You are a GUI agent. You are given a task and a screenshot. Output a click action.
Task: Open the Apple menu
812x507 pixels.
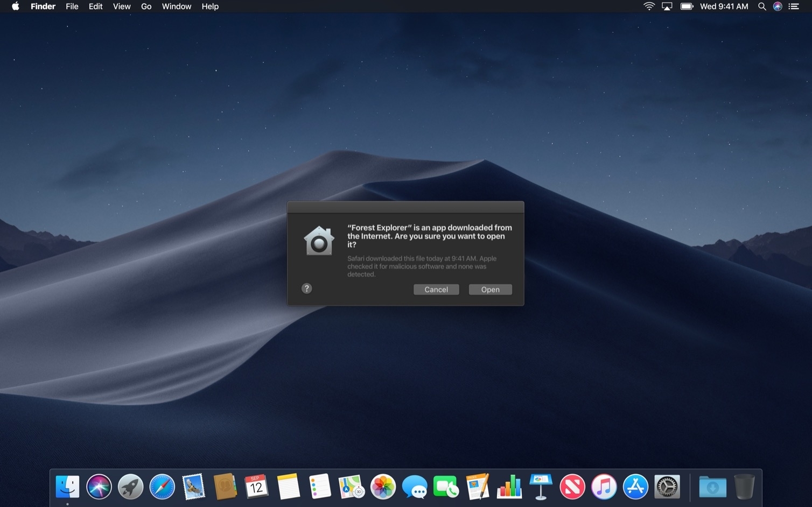pos(16,6)
